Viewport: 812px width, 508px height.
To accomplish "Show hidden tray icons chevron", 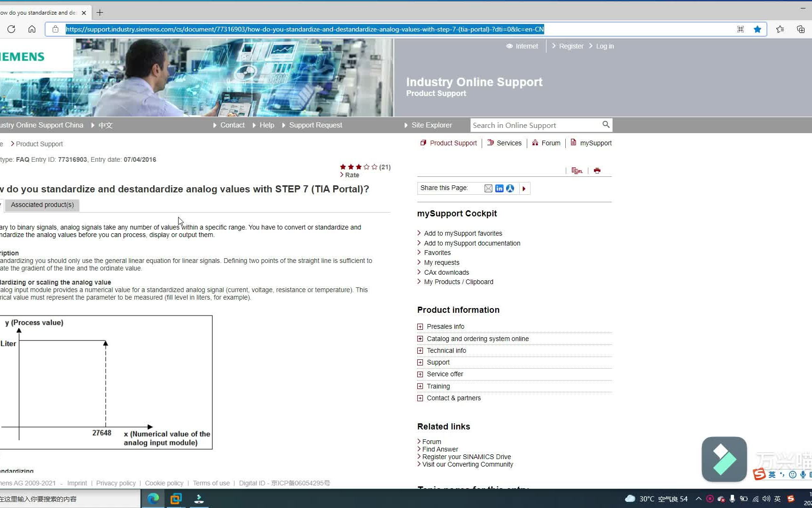I will (699, 499).
